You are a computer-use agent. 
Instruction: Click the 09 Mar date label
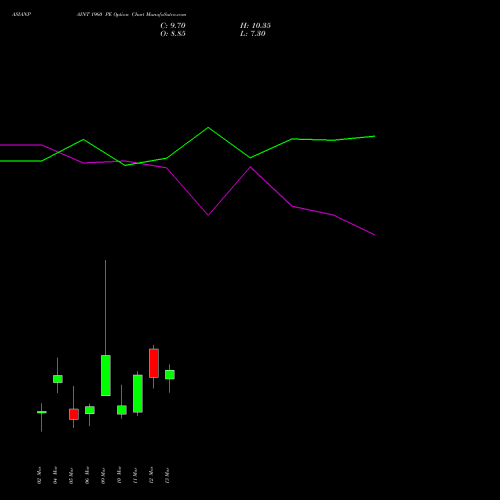pyautogui.click(x=103, y=475)
